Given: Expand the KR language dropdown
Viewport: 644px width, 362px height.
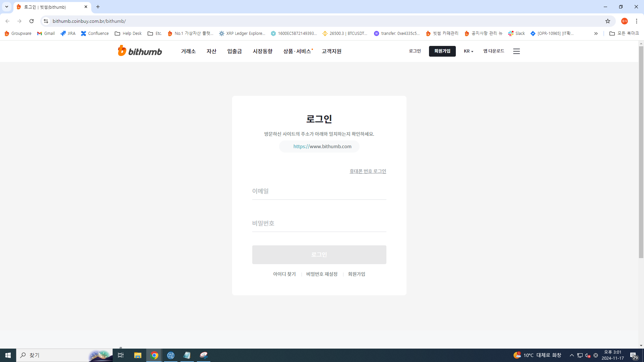Looking at the screenshot, I should coord(468,51).
